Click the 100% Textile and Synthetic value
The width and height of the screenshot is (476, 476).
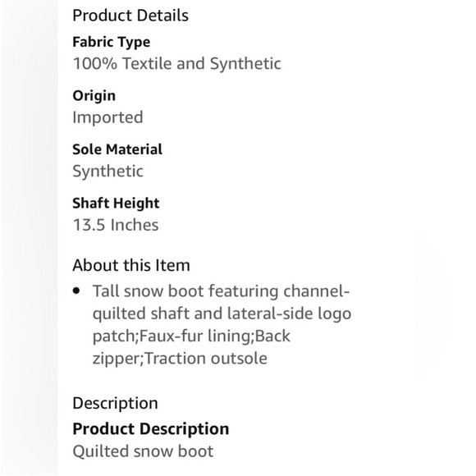(x=177, y=64)
